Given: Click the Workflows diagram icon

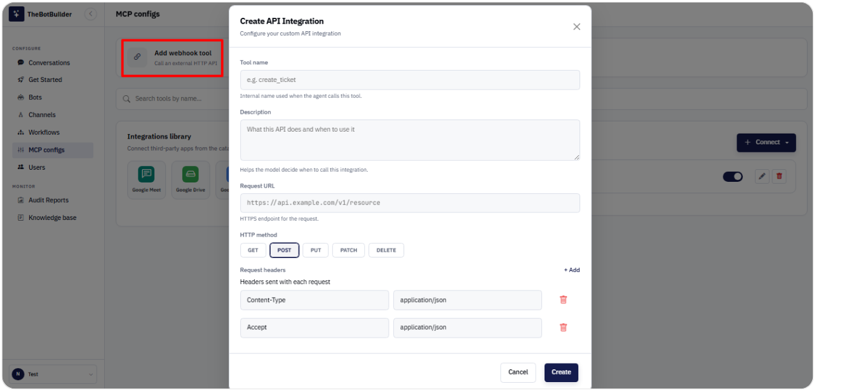Looking at the screenshot, I should click(x=21, y=132).
